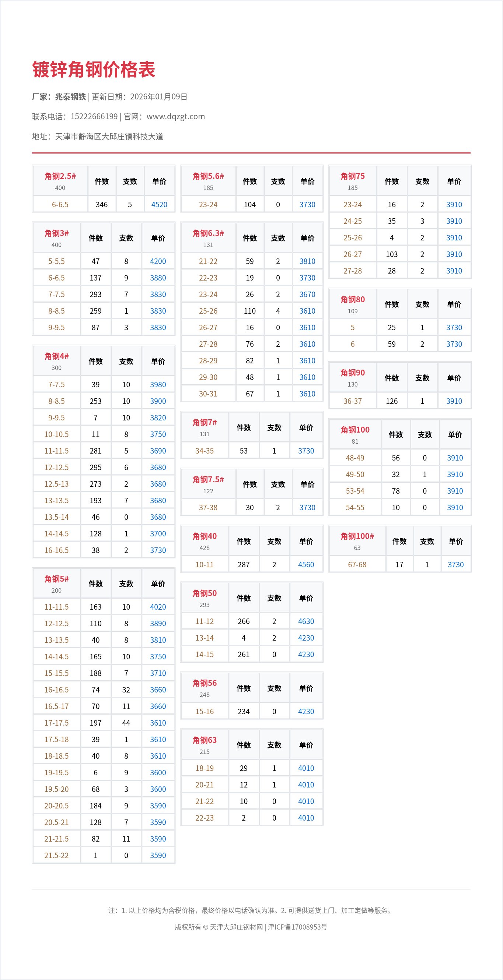
Task: Click price 3700 in 角钢4# 14-14.5 row
Action: click(x=158, y=534)
